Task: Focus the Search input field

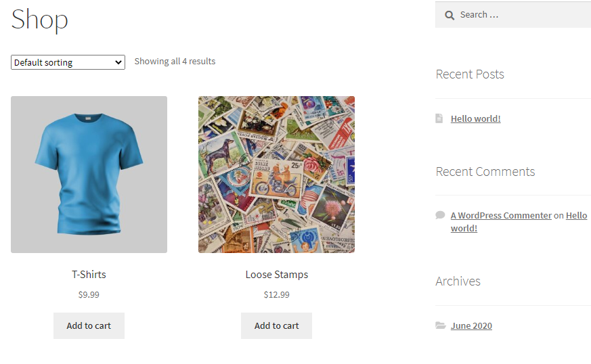Action: tap(521, 15)
